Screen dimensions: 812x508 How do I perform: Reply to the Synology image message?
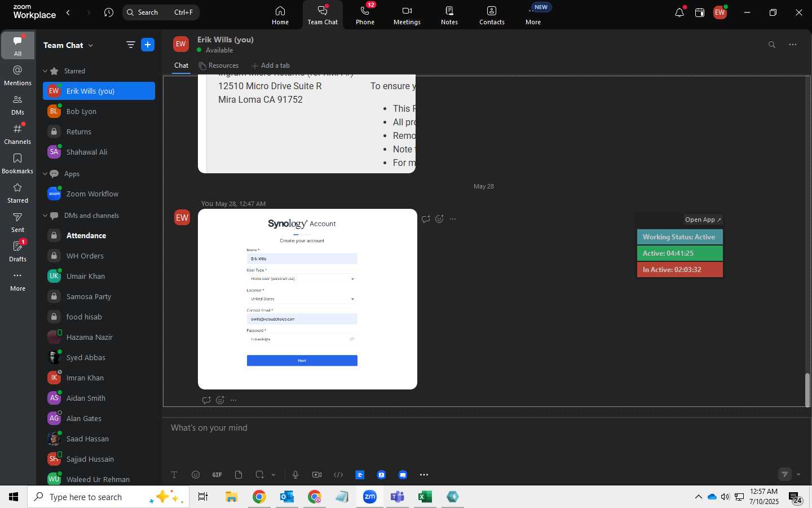click(426, 219)
